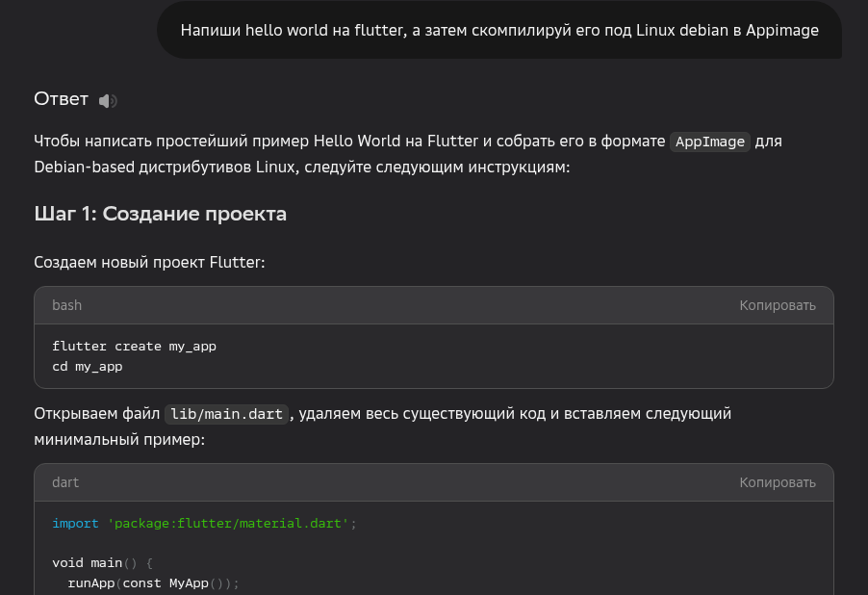The width and height of the screenshot is (868, 595).
Task: Click the text Создаем новый проект Flutter
Action: tap(149, 262)
